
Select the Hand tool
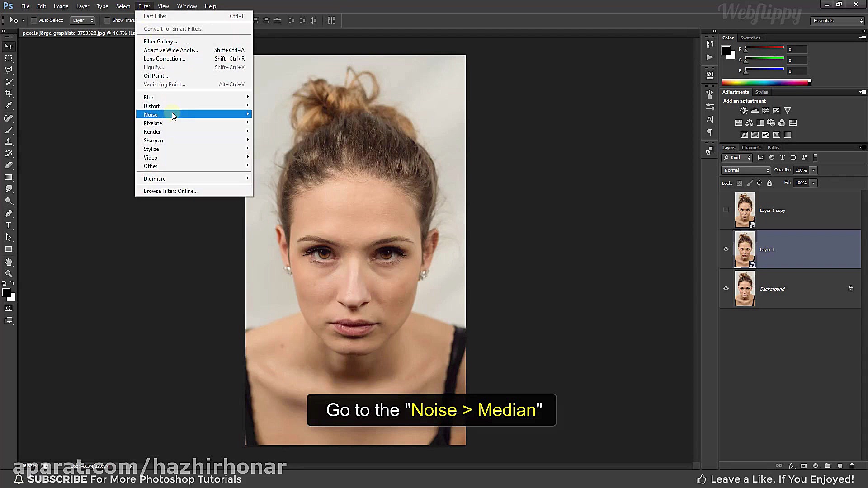tap(9, 262)
